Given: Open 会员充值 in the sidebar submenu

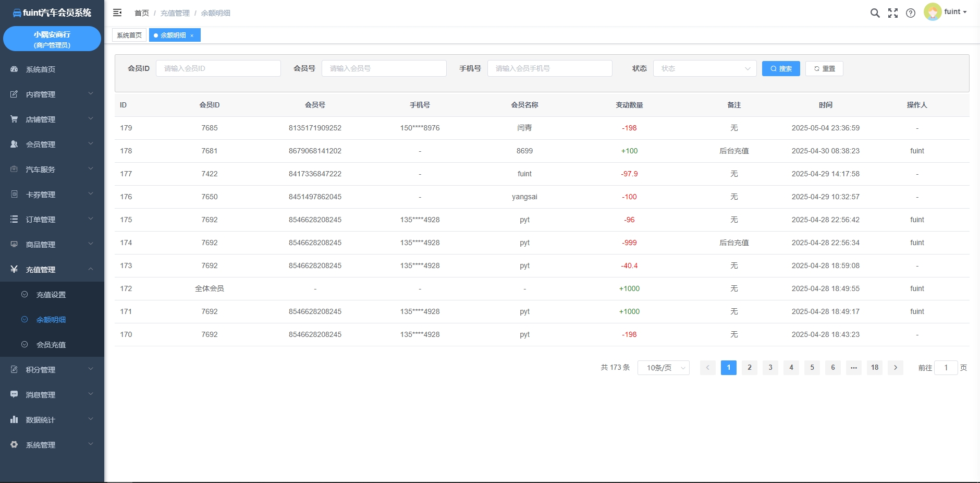Looking at the screenshot, I should pyautogui.click(x=51, y=345).
